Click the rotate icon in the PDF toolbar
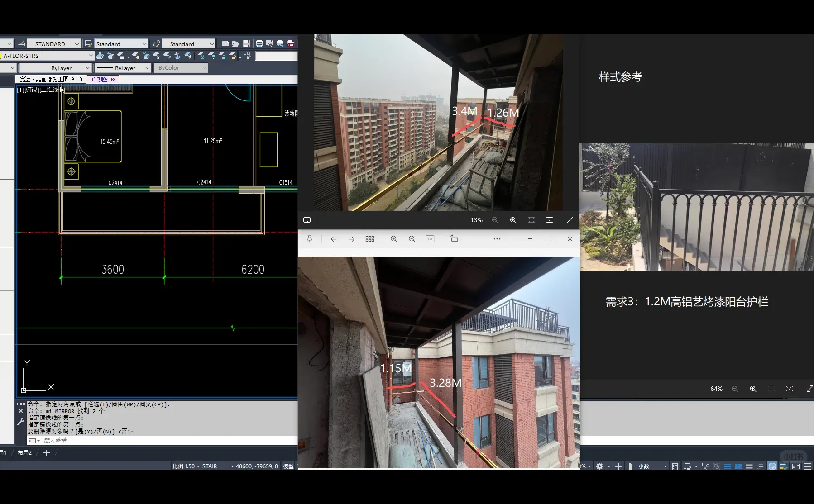This screenshot has height=504, width=814. click(454, 239)
